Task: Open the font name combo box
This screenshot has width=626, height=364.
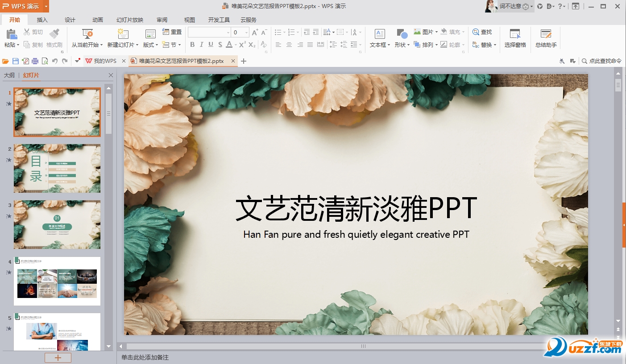Action: (209, 32)
